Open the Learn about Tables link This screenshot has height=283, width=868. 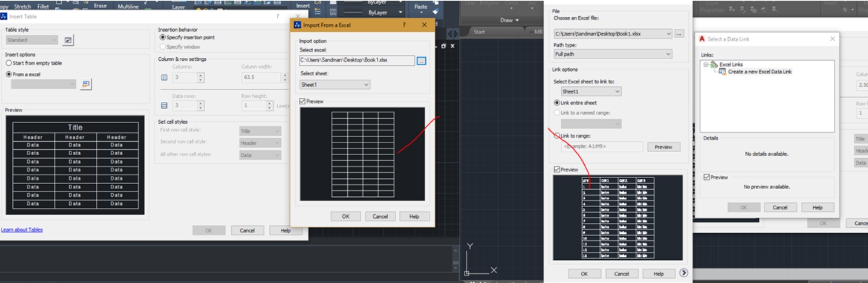(x=22, y=230)
